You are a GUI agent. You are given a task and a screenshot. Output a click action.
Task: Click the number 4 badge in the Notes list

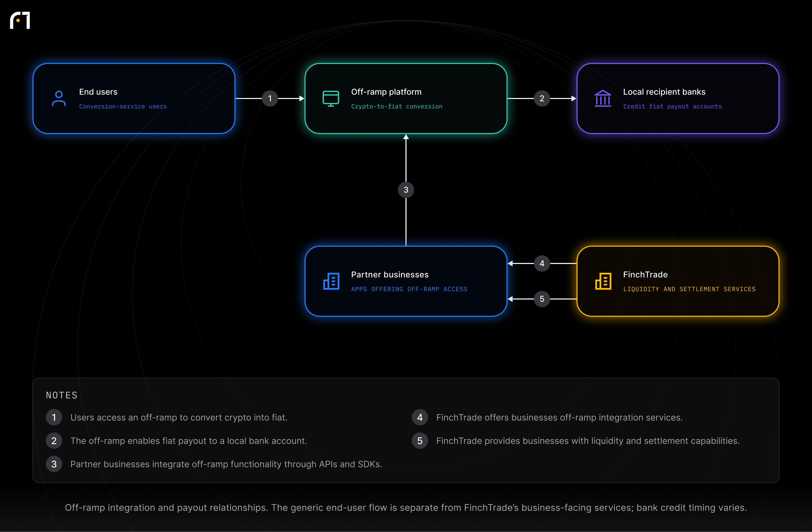click(420, 417)
